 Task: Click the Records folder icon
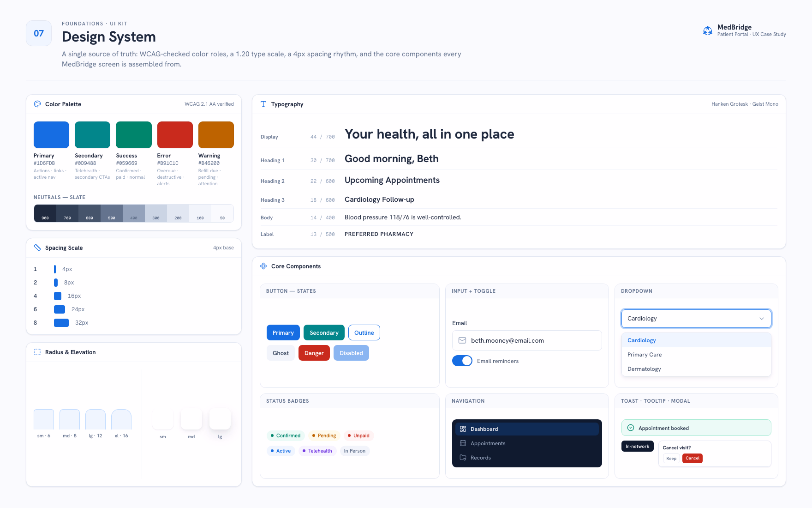(x=463, y=458)
